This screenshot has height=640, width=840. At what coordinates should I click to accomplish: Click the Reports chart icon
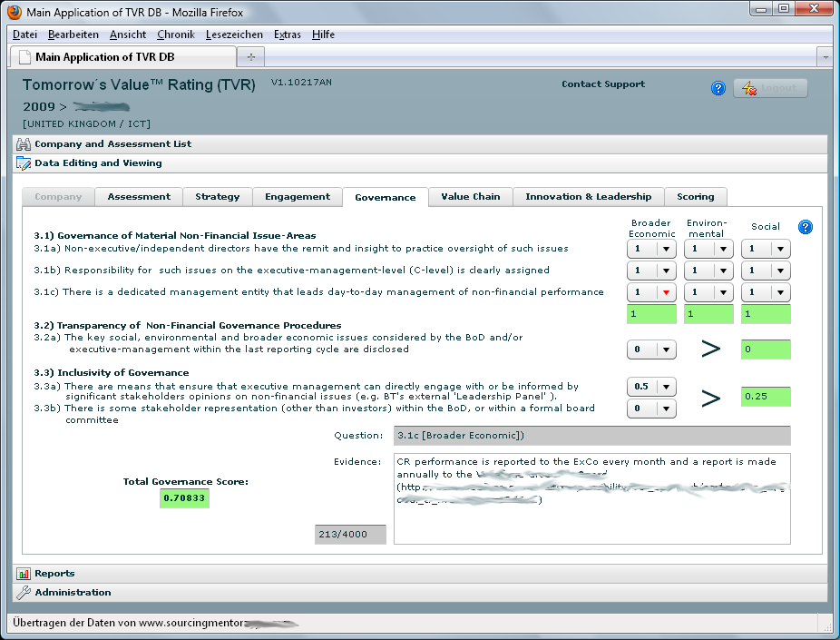(x=24, y=574)
